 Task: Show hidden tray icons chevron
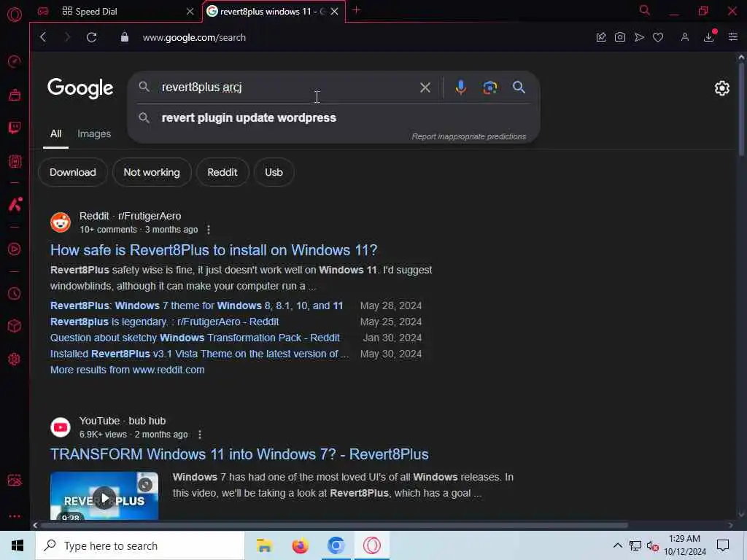[617, 545]
